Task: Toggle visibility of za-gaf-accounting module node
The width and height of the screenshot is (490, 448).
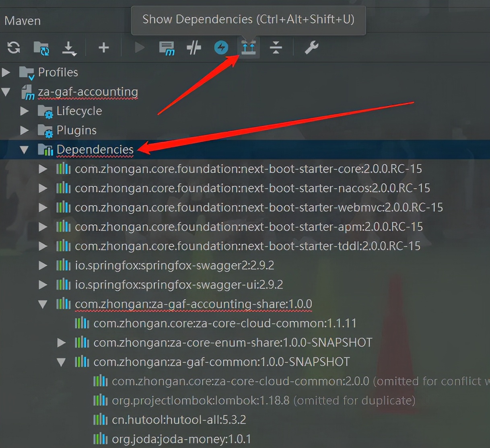Action: [6, 91]
